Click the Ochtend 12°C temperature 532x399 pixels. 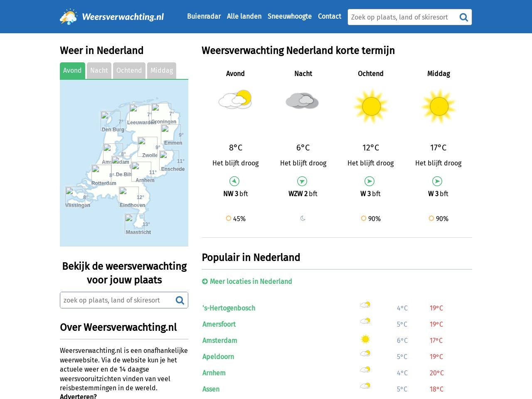(x=371, y=148)
